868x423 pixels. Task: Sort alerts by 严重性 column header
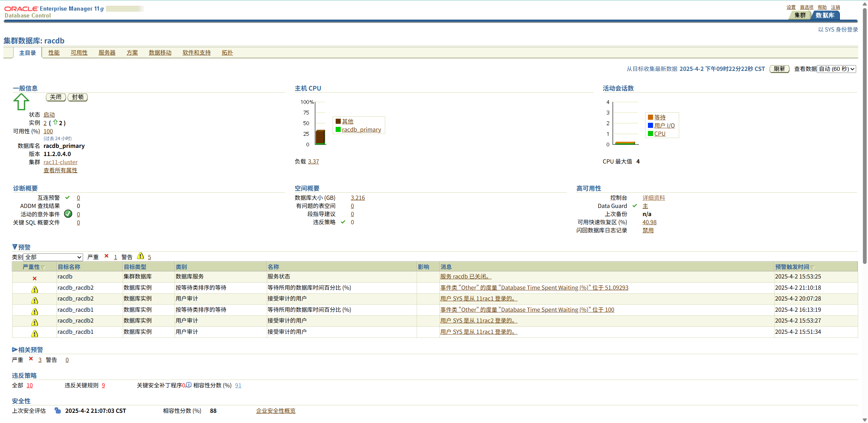pos(31,267)
